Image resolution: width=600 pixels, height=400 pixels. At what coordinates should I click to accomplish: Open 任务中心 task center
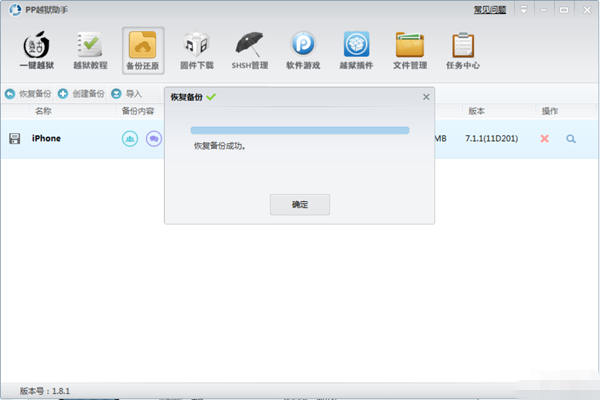[463, 50]
